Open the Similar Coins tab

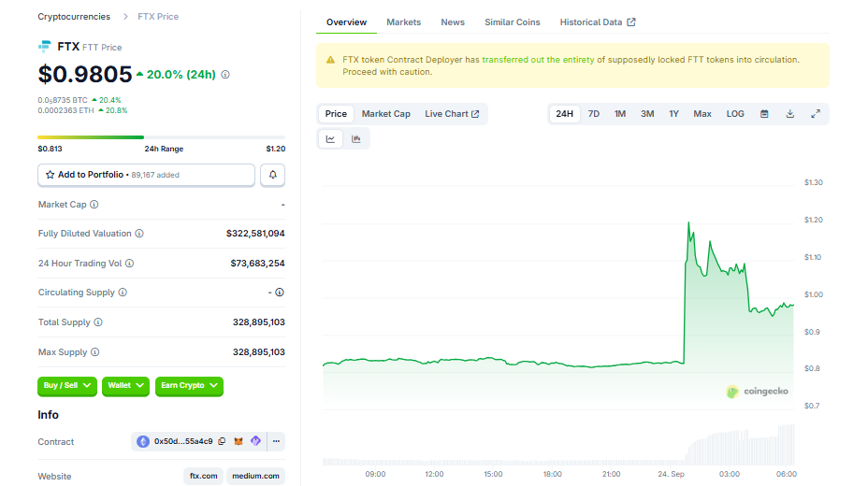coord(512,22)
